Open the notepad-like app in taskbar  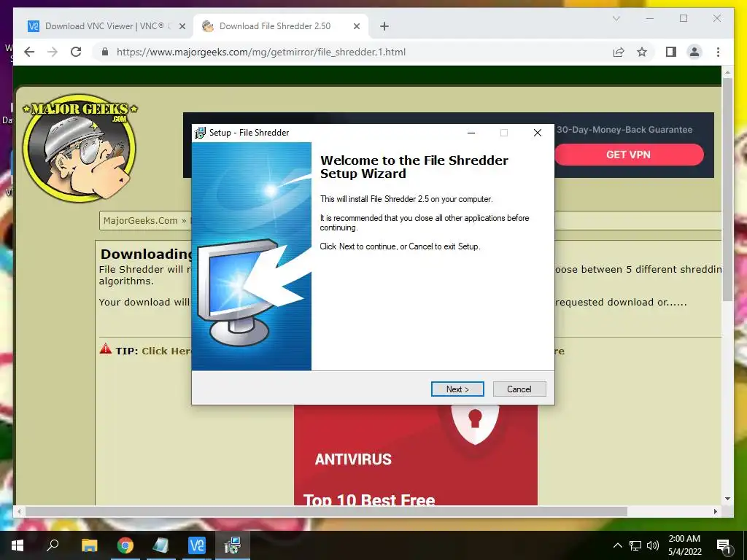click(160, 545)
